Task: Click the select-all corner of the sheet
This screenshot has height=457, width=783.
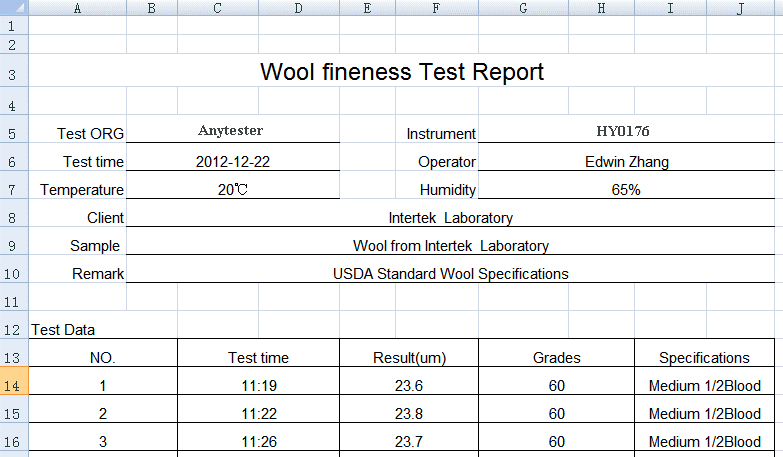Action: [x=14, y=8]
